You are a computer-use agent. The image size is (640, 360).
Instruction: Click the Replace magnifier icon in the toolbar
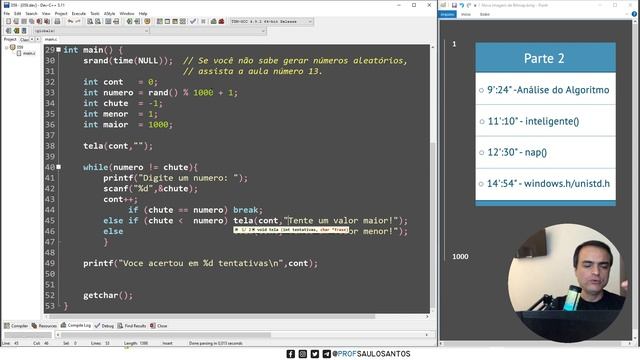98,21
